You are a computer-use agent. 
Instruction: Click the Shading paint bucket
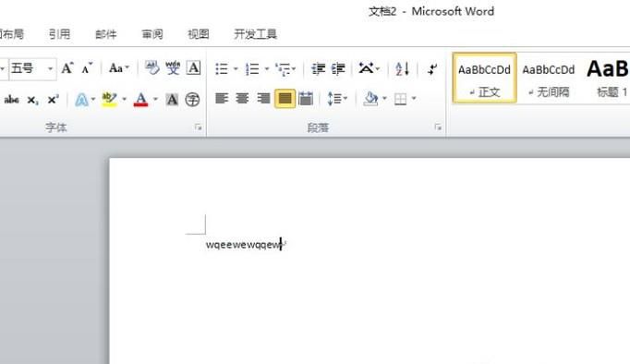(370, 99)
